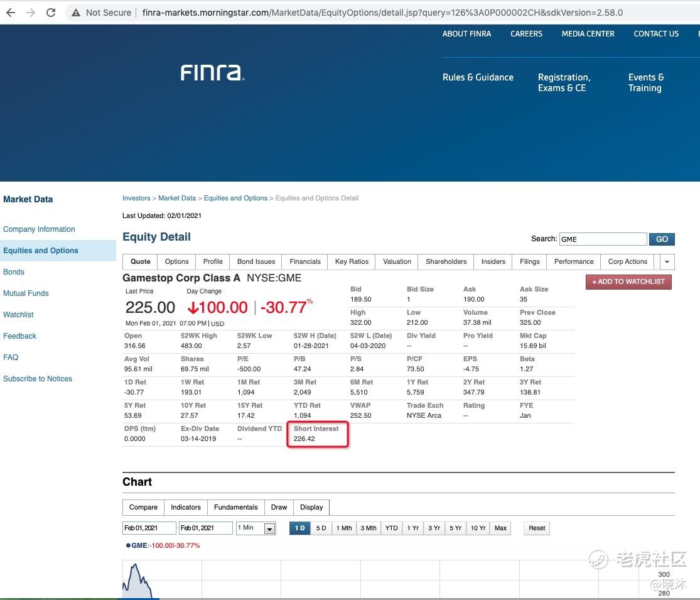This screenshot has height=600, width=700.
Task: Click the browser forward arrow
Action: point(30,13)
